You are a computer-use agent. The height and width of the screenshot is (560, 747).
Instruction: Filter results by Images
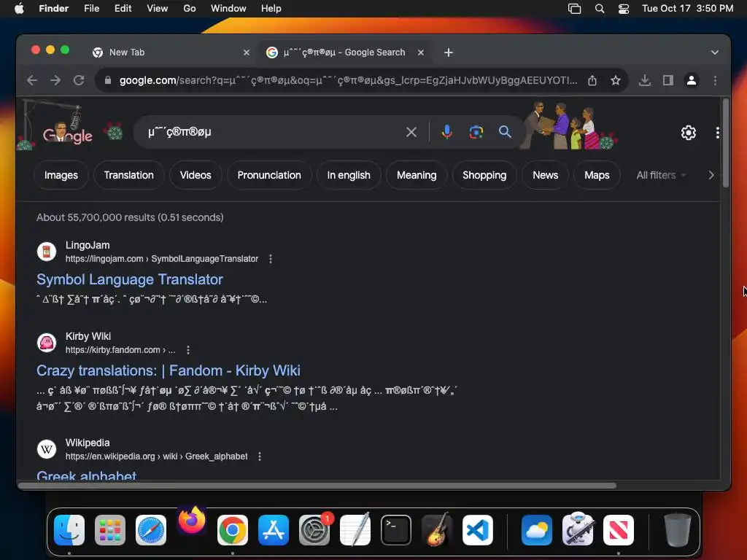[61, 175]
